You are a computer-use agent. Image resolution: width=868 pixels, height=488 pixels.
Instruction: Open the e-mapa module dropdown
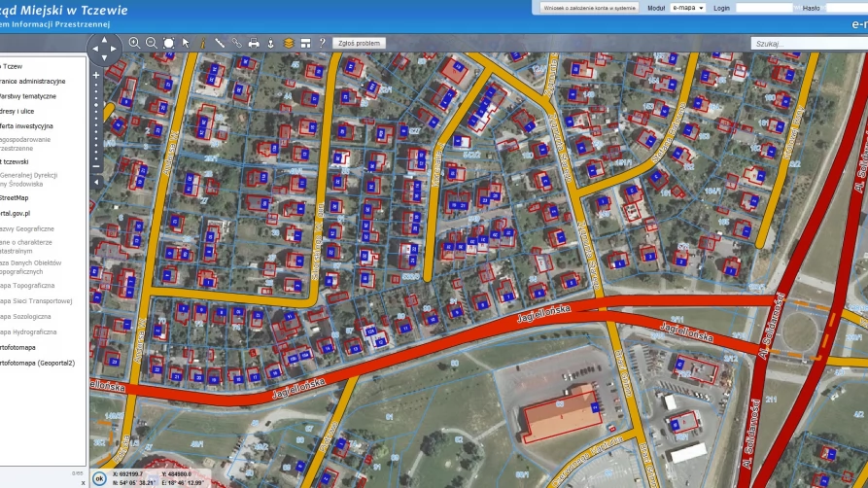(687, 8)
